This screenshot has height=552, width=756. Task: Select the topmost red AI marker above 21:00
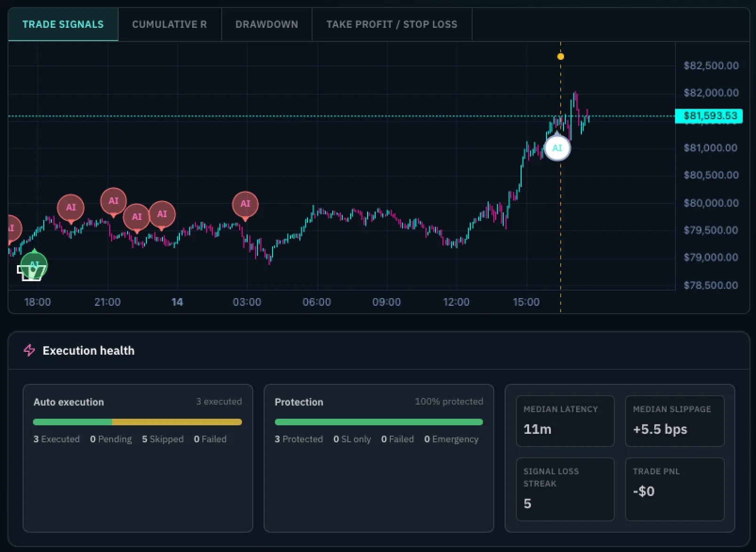tap(113, 201)
